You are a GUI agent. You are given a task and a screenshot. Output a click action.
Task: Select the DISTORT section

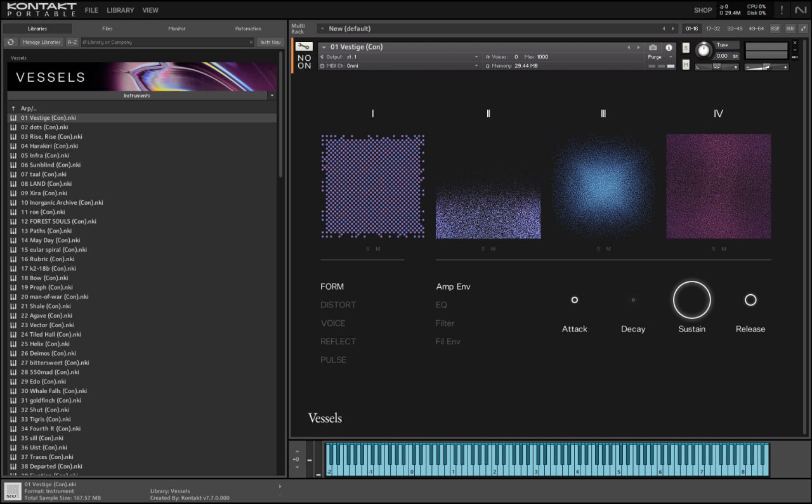coord(338,305)
